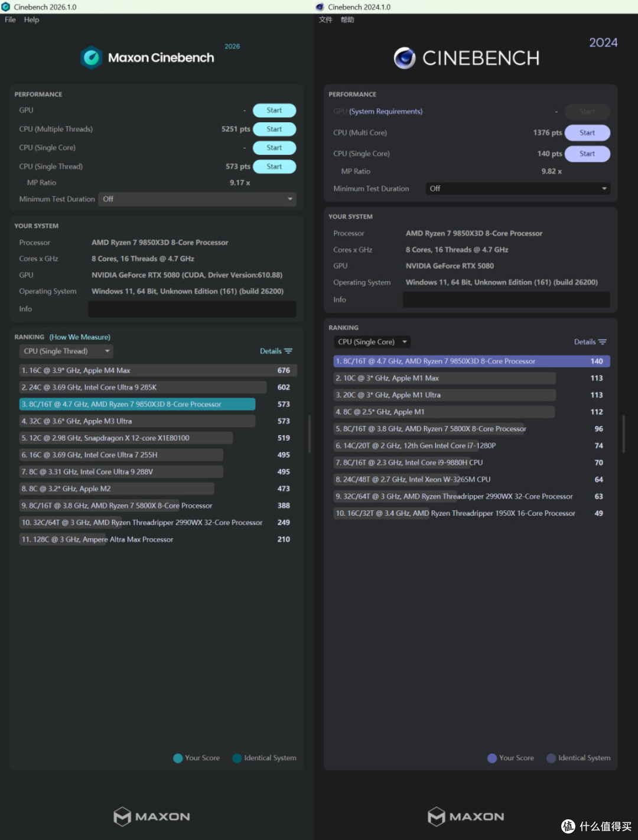The image size is (638, 840).
Task: Click the Info field in Cinebench 2024
Action: pos(506,299)
